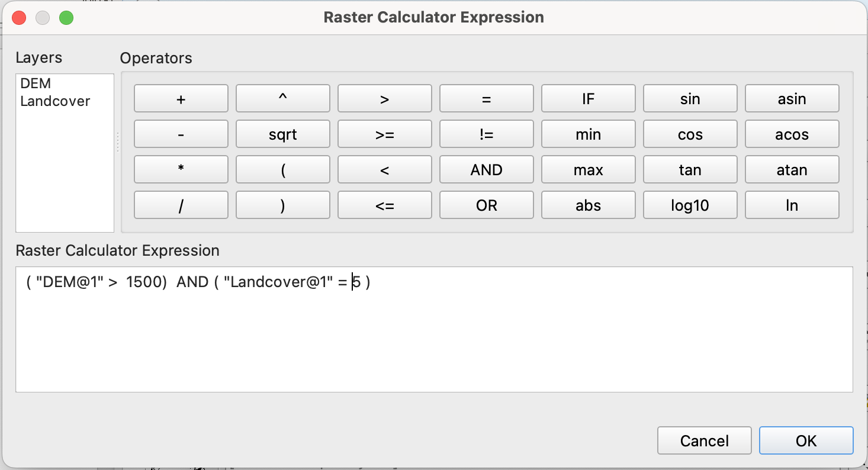Insert the log10 function
The width and height of the screenshot is (868, 470).
click(690, 205)
